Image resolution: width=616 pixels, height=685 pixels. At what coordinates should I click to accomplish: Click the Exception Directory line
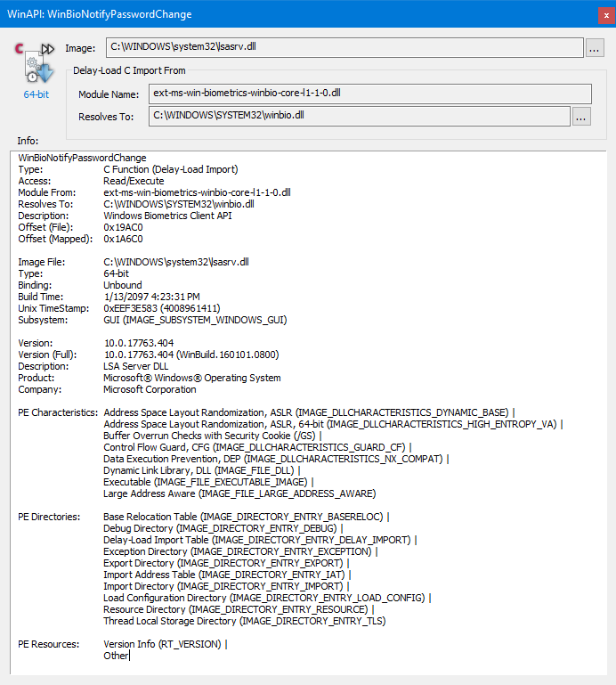tap(240, 551)
